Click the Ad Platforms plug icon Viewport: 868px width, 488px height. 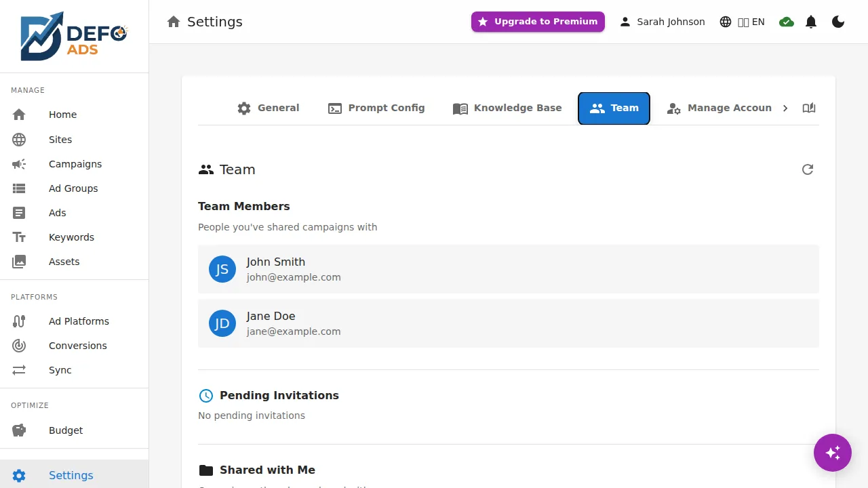coord(19,321)
